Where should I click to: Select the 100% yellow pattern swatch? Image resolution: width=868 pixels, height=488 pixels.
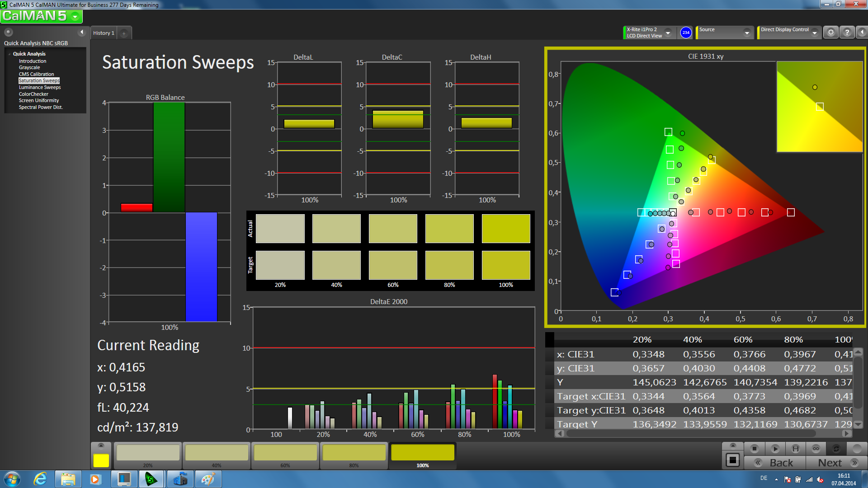(x=423, y=455)
